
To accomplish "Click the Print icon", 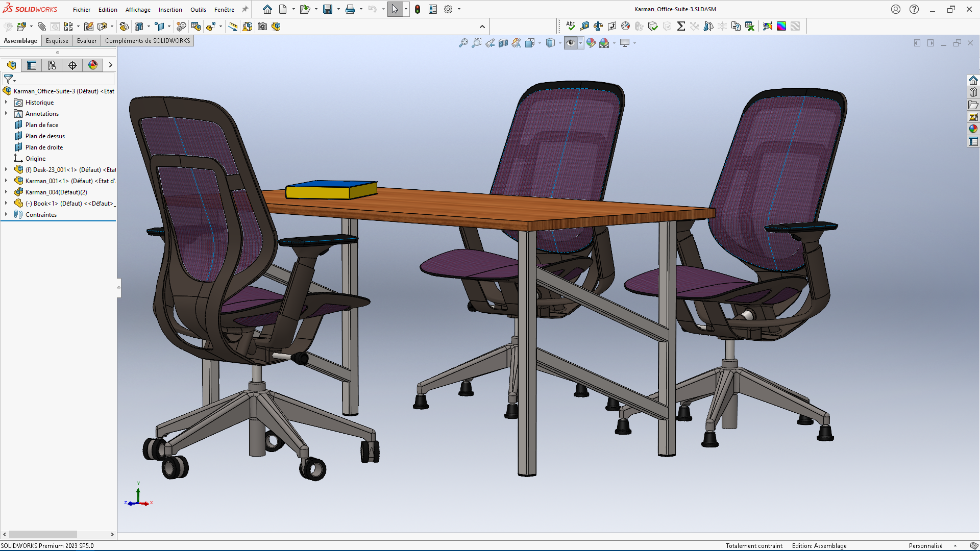I will 350,9.
